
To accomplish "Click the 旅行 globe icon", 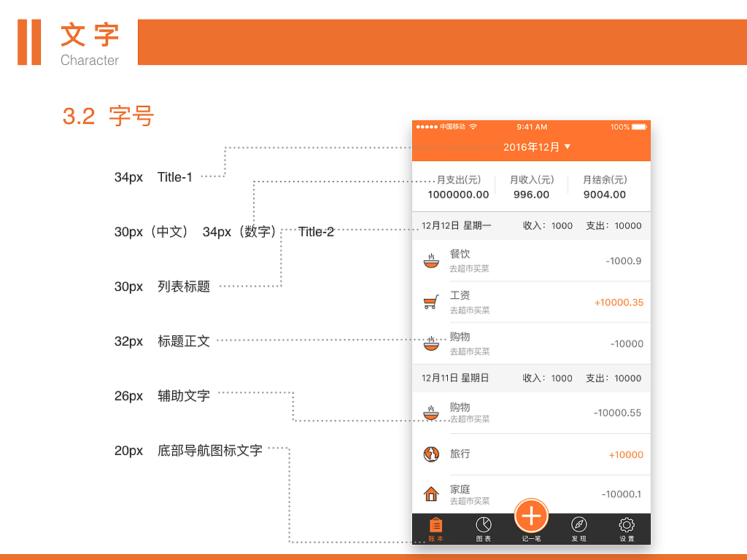I will (x=431, y=454).
